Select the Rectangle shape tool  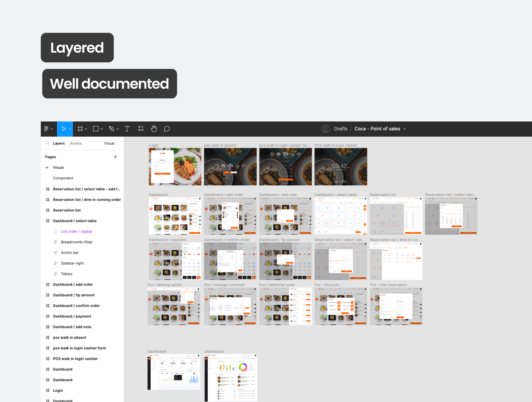coord(96,129)
